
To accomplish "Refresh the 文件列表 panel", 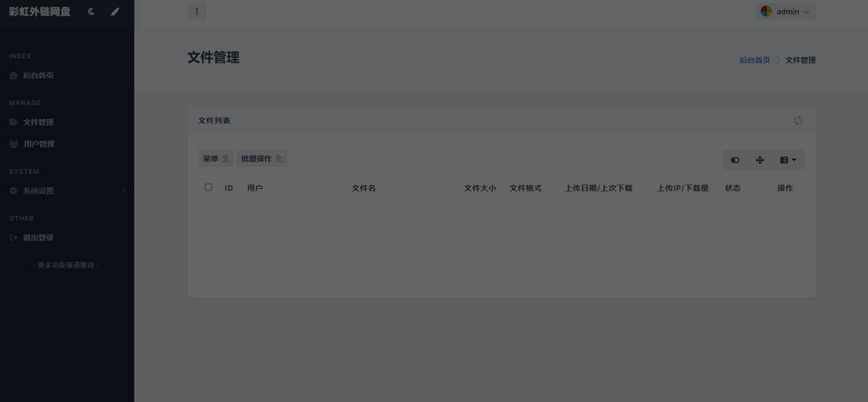I will click(798, 121).
